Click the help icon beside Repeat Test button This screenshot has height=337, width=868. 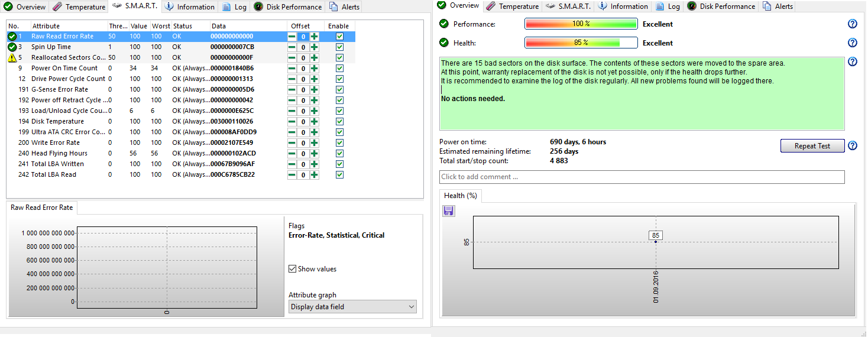coord(853,145)
